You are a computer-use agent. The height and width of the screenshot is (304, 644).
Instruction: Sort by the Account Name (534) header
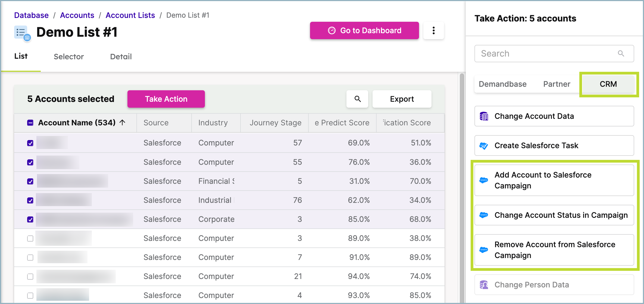point(77,123)
